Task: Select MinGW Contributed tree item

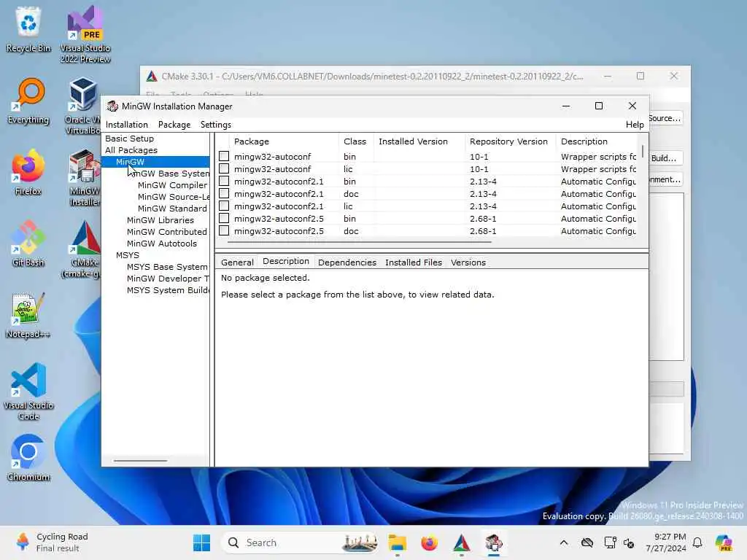Action: [x=167, y=232]
